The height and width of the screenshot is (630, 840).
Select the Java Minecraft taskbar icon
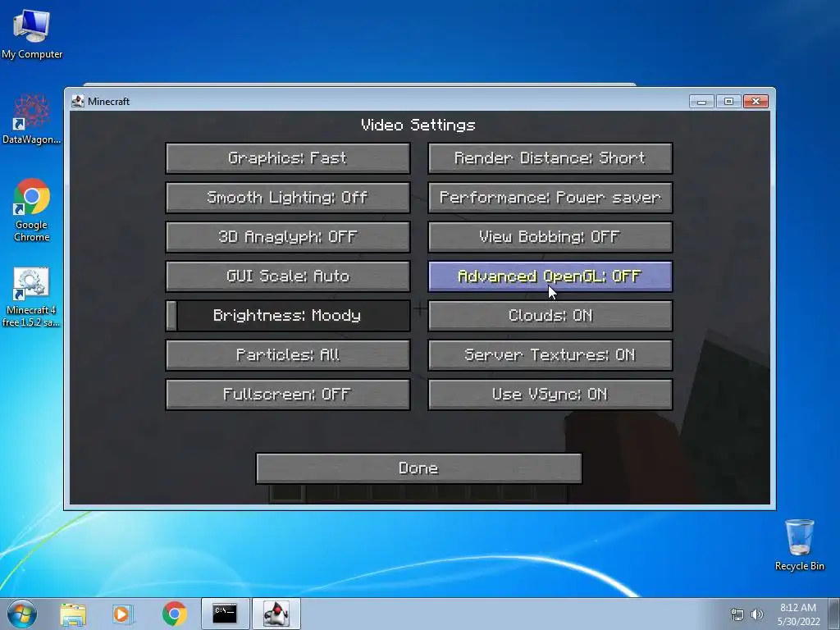[x=276, y=614]
